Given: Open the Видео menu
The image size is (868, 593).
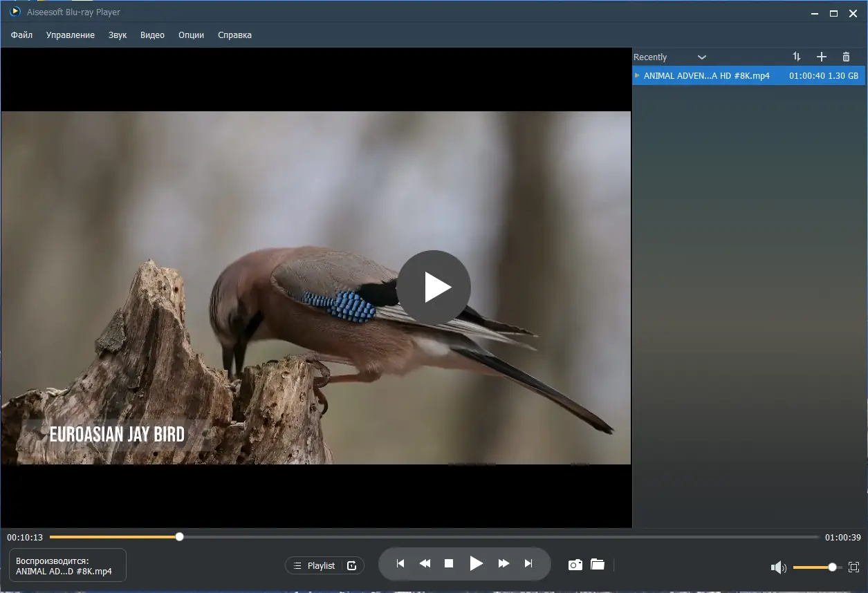Looking at the screenshot, I should pos(152,35).
